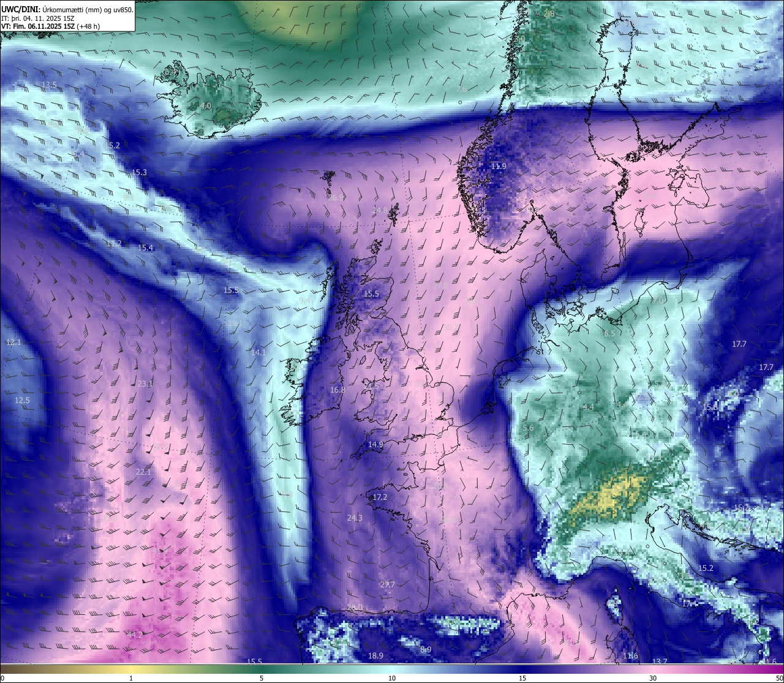Click the 12.1 value on the map
The width and height of the screenshot is (784, 683).
click(x=13, y=342)
